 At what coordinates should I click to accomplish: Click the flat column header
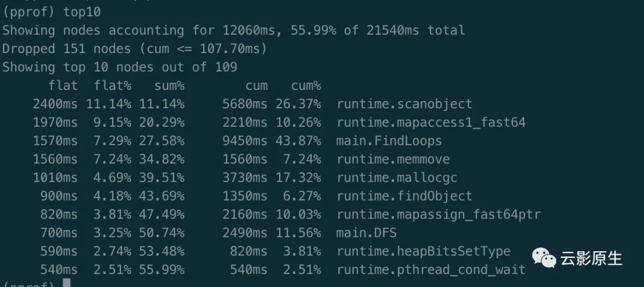pos(63,86)
